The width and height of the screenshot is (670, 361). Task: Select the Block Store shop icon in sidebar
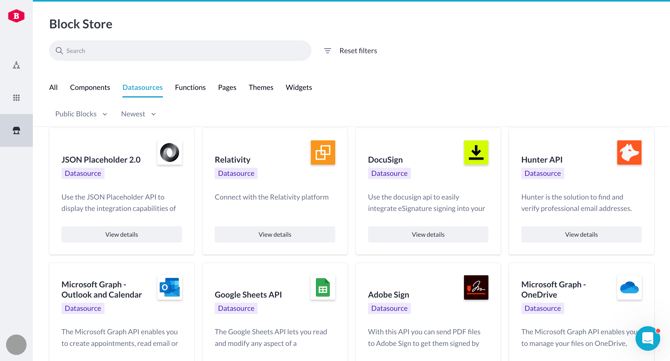[x=16, y=131]
